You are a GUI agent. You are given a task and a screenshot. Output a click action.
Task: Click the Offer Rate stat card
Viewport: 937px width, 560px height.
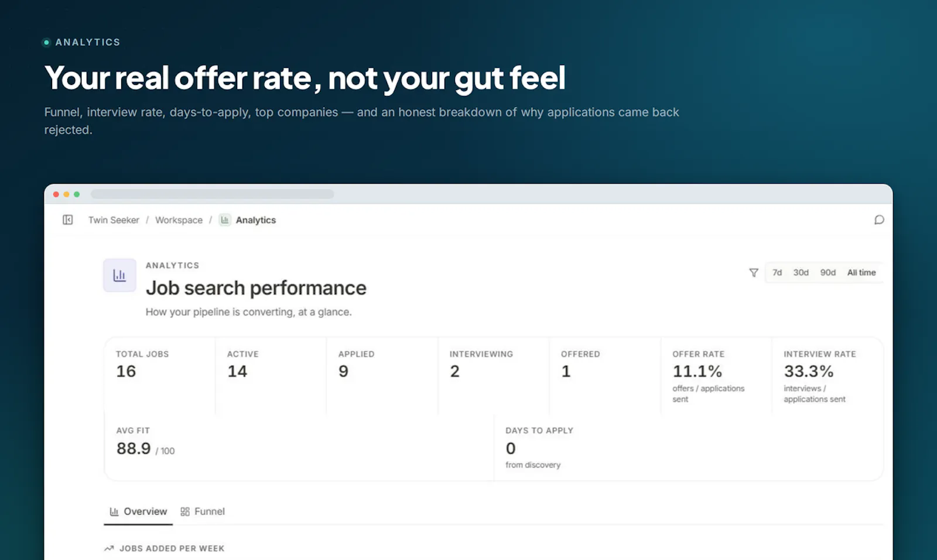pyautogui.click(x=716, y=376)
